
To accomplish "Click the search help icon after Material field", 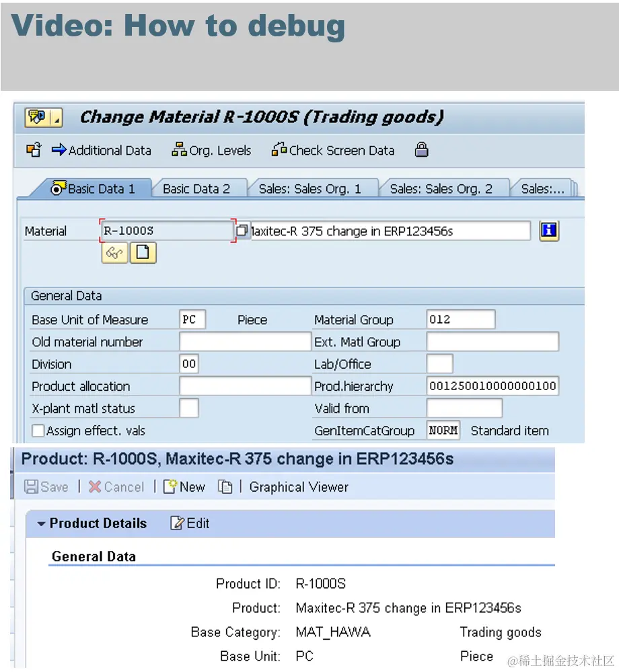I will (x=242, y=231).
